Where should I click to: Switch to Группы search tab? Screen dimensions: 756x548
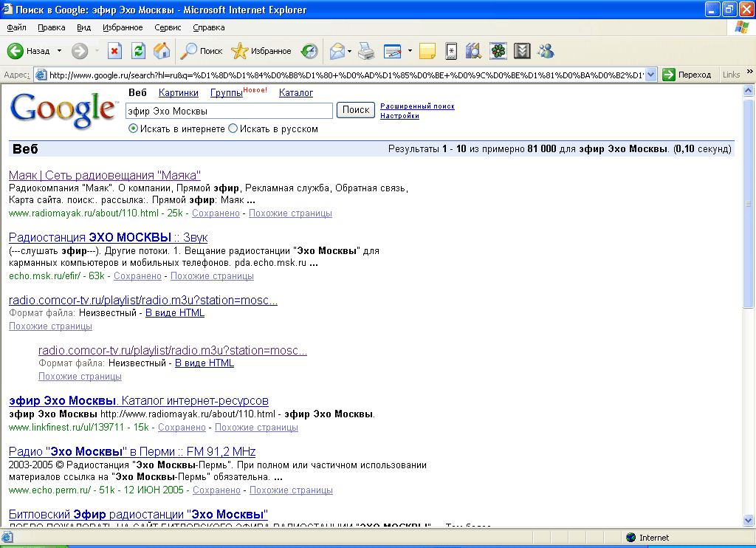(x=227, y=92)
